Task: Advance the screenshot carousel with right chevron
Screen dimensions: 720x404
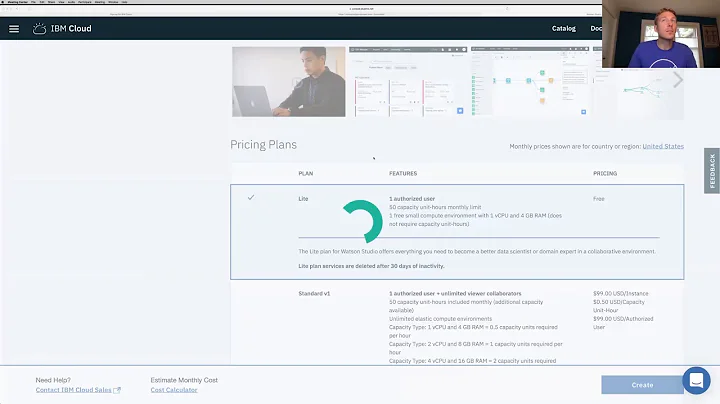Action: pyautogui.click(x=678, y=80)
